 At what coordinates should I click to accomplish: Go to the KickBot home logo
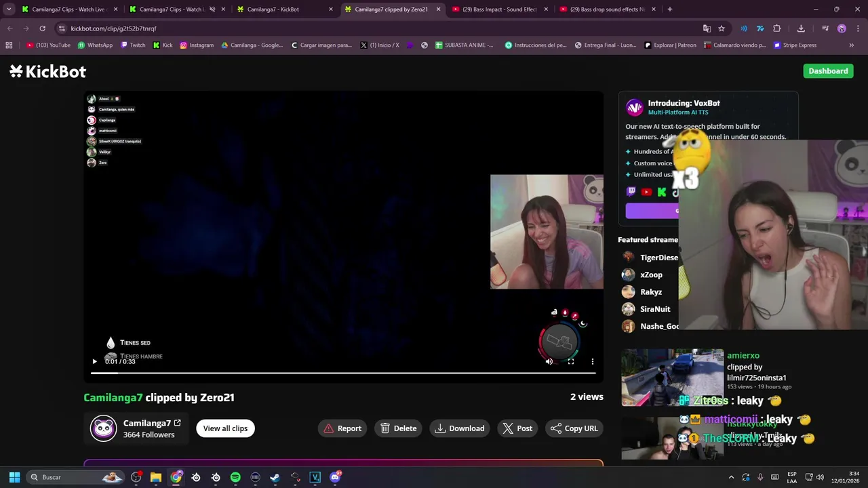pyautogui.click(x=48, y=71)
